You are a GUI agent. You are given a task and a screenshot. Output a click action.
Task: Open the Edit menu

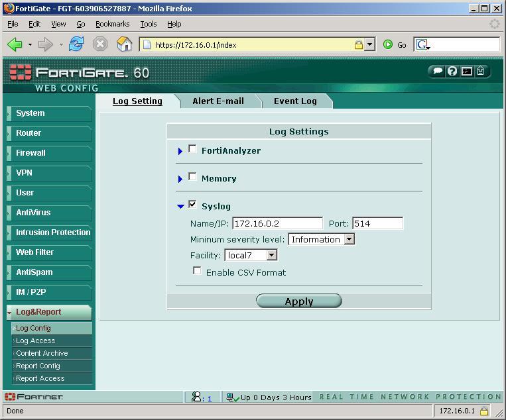34,24
